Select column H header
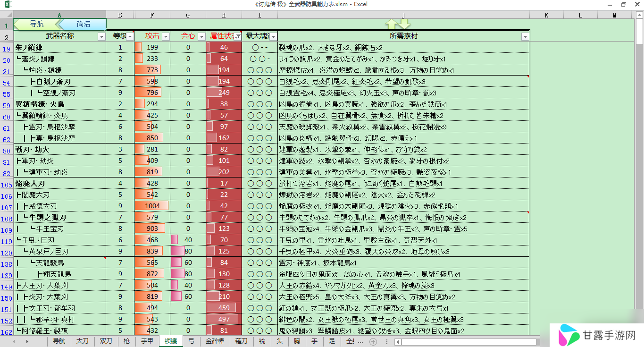This screenshot has height=347, width=644. click(224, 15)
